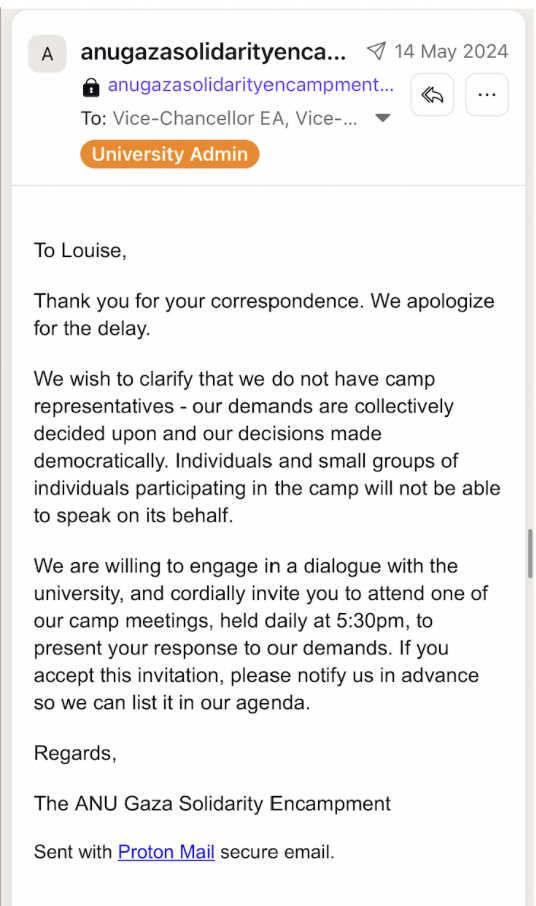Open the Proton Mail link
This screenshot has height=906, width=536.
point(166,852)
